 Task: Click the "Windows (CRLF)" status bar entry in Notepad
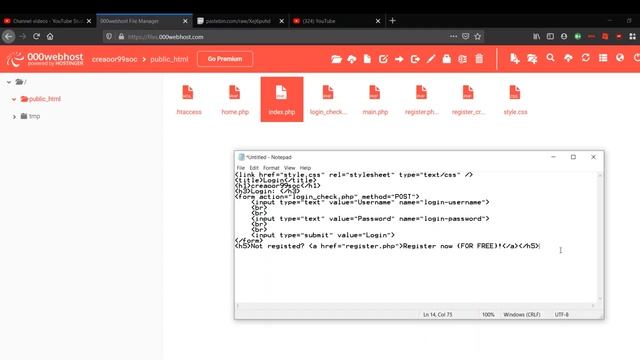522,315
